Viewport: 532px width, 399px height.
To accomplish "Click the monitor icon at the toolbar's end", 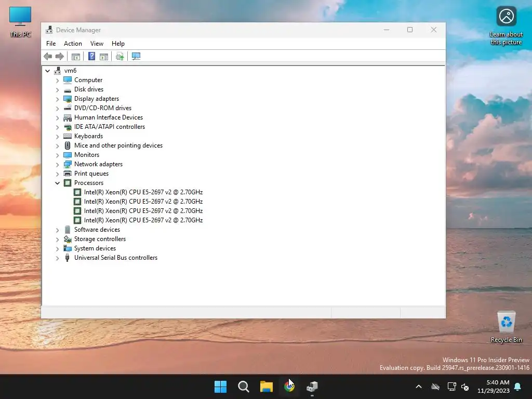I will click(136, 56).
